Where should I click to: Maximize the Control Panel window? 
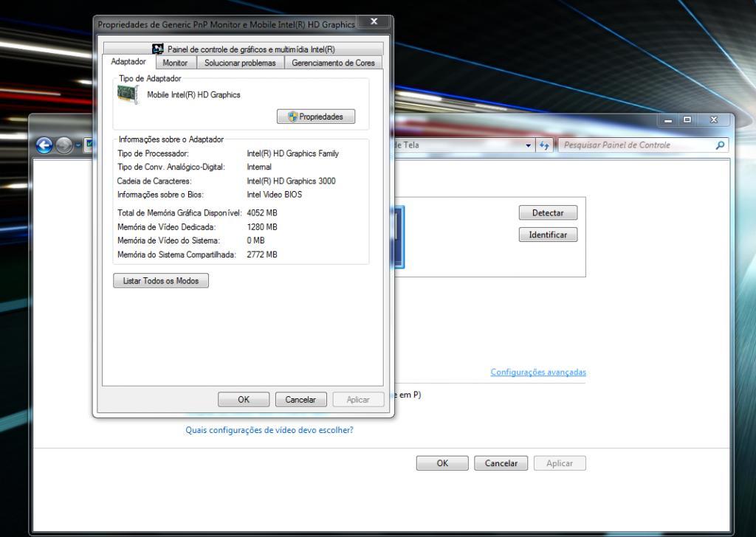coord(687,120)
